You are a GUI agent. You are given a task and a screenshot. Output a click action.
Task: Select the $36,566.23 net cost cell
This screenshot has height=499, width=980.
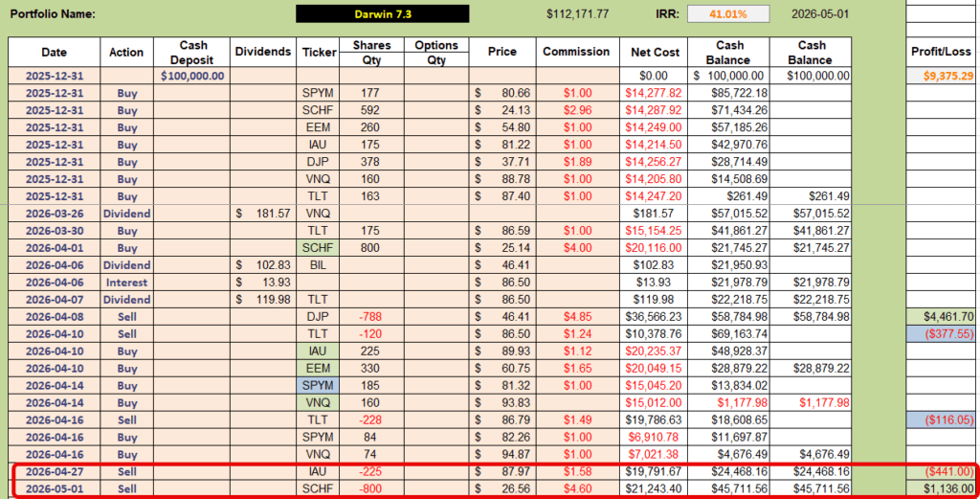(x=654, y=316)
